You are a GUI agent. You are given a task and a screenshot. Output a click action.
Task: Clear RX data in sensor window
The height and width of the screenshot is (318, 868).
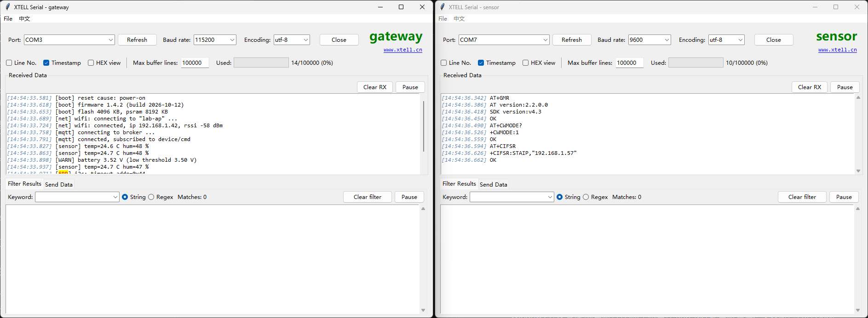coord(810,87)
